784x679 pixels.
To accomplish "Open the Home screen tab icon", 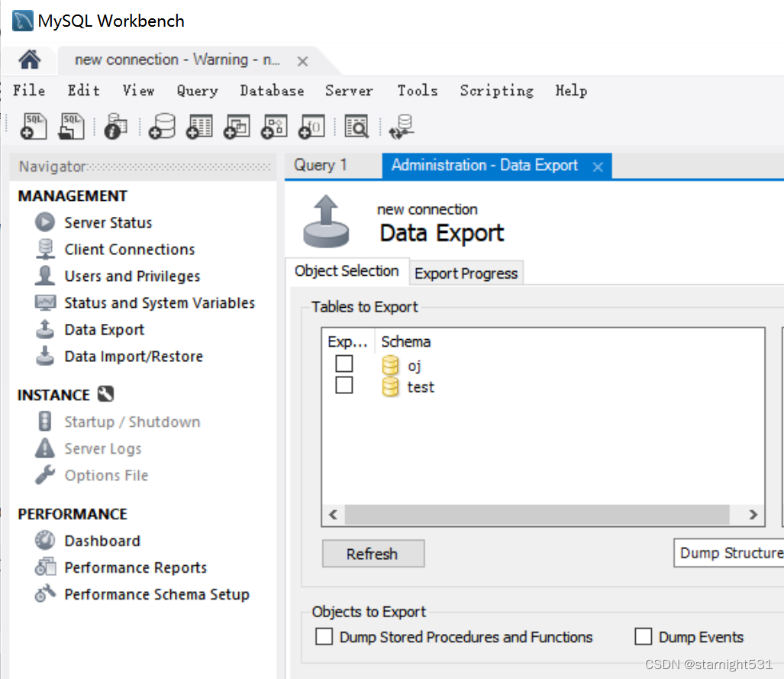I will (30, 60).
